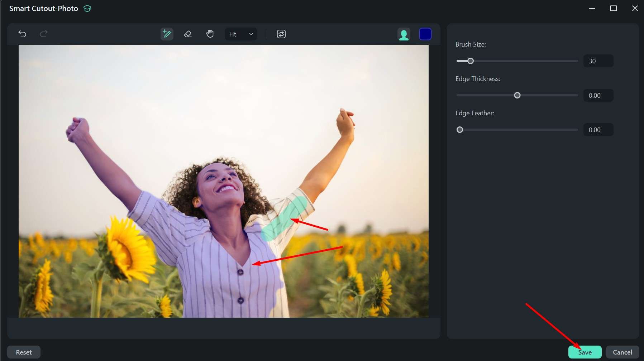644x361 pixels.
Task: Click the photo preview of the woman
Action: click(x=224, y=181)
